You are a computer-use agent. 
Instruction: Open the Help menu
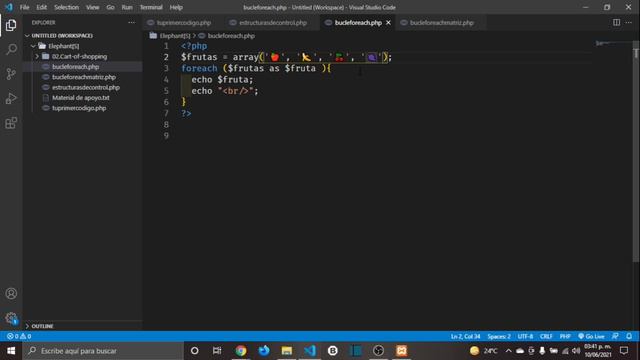(176, 7)
